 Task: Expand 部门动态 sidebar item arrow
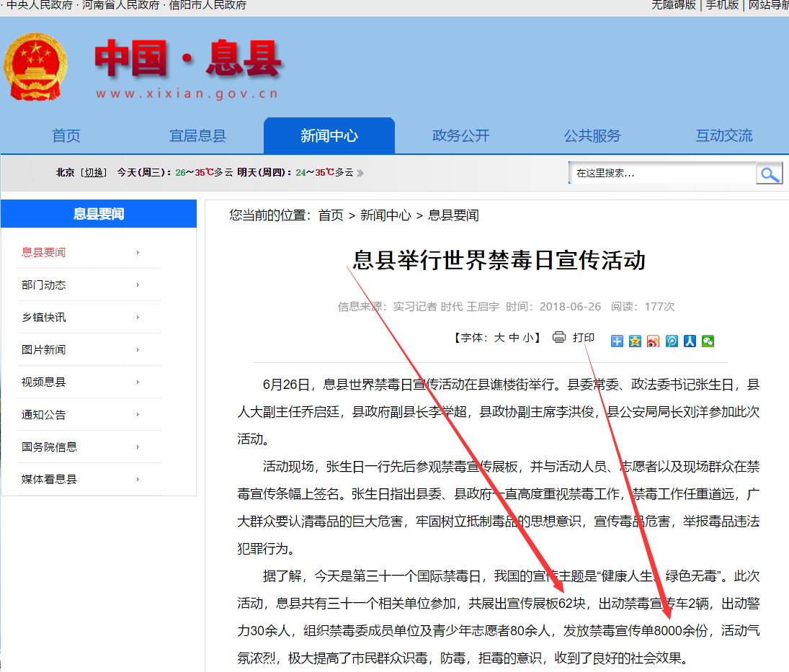pos(138,285)
